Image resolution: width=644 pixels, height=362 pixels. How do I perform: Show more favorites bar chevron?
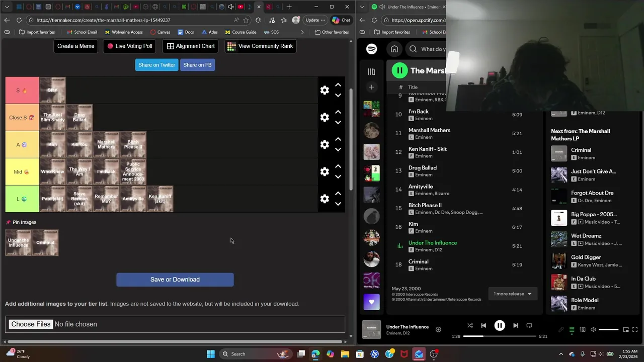pyautogui.click(x=302, y=32)
